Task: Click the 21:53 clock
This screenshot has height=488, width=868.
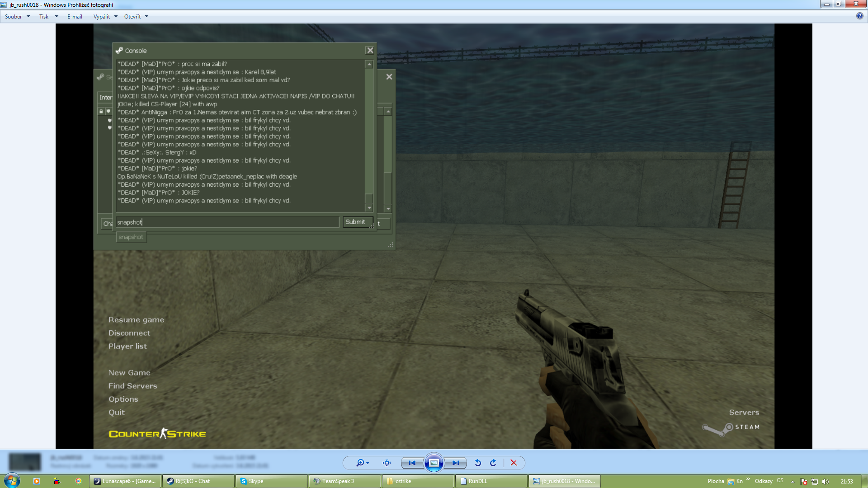Action: click(x=847, y=482)
